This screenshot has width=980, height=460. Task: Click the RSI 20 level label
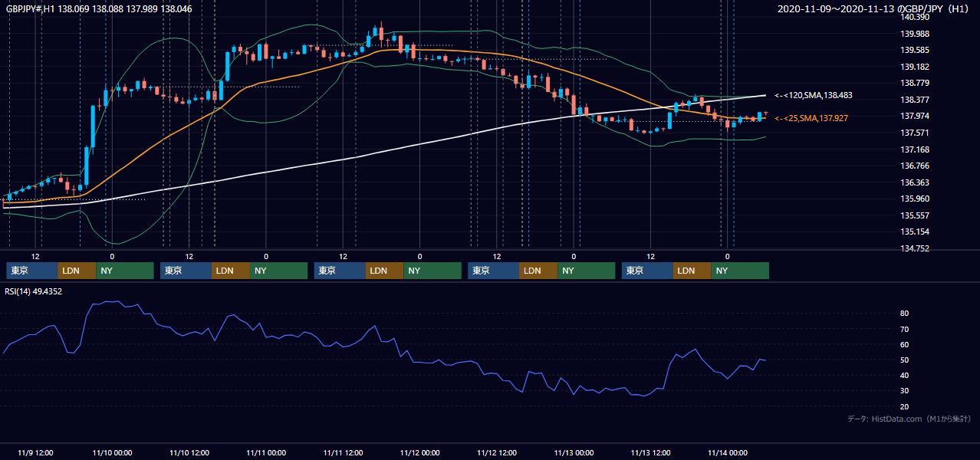(x=905, y=406)
